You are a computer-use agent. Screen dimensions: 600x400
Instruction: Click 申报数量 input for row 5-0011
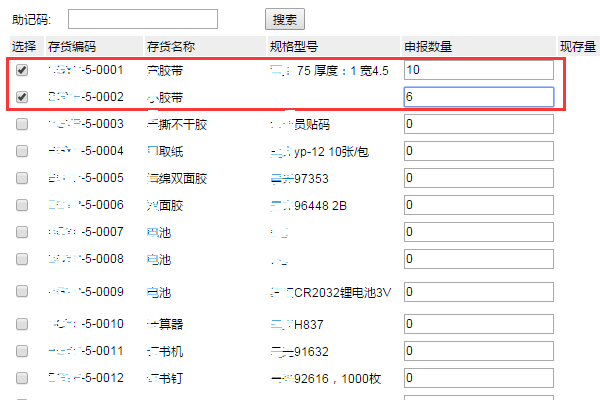[x=478, y=351]
